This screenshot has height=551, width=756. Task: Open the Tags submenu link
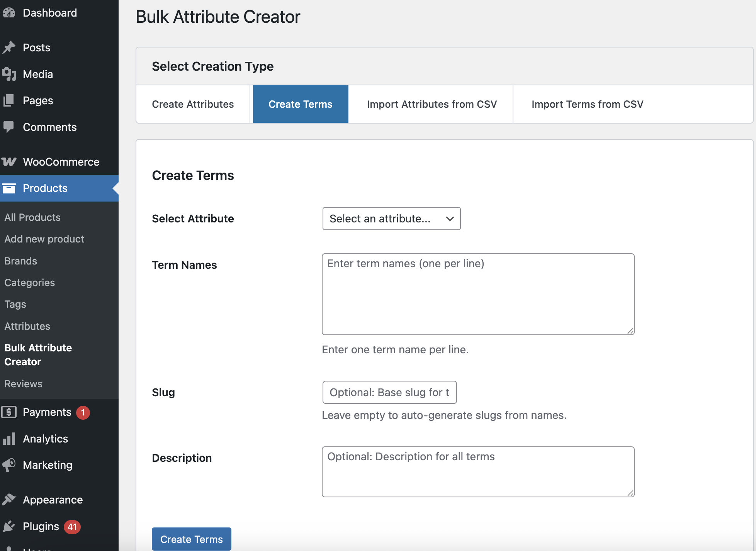click(15, 304)
